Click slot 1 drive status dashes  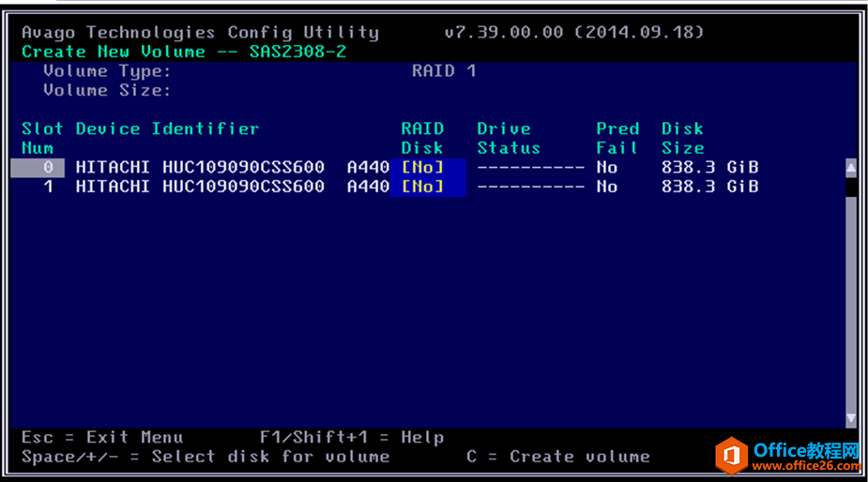[x=531, y=187]
